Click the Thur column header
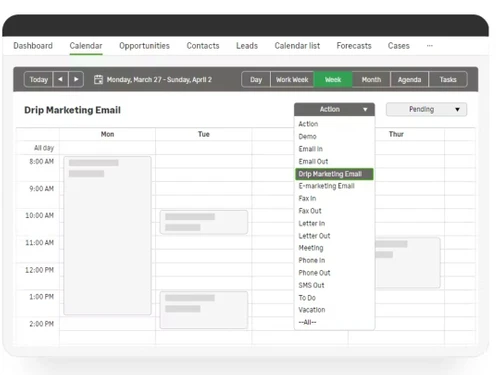The width and height of the screenshot is (500, 375). click(x=396, y=134)
